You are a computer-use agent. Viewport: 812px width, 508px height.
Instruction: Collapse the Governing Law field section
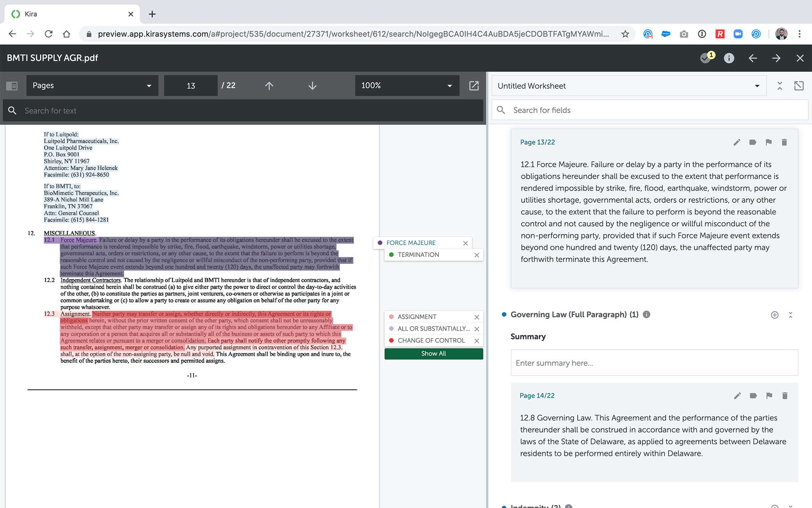point(790,315)
